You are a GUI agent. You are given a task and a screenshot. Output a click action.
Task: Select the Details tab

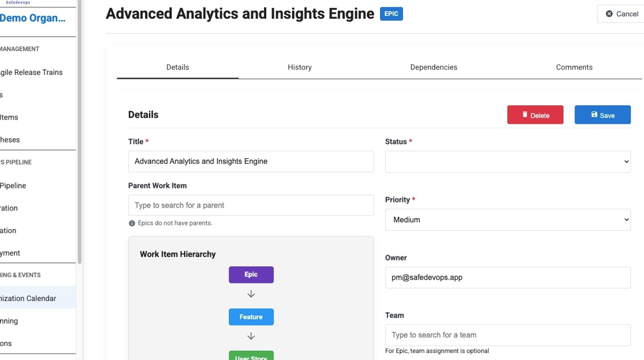(178, 67)
